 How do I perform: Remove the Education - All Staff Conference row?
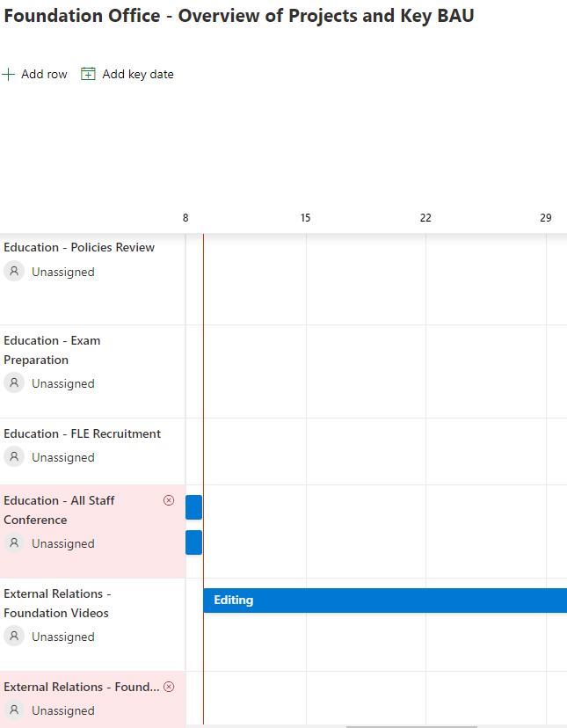[x=169, y=500]
